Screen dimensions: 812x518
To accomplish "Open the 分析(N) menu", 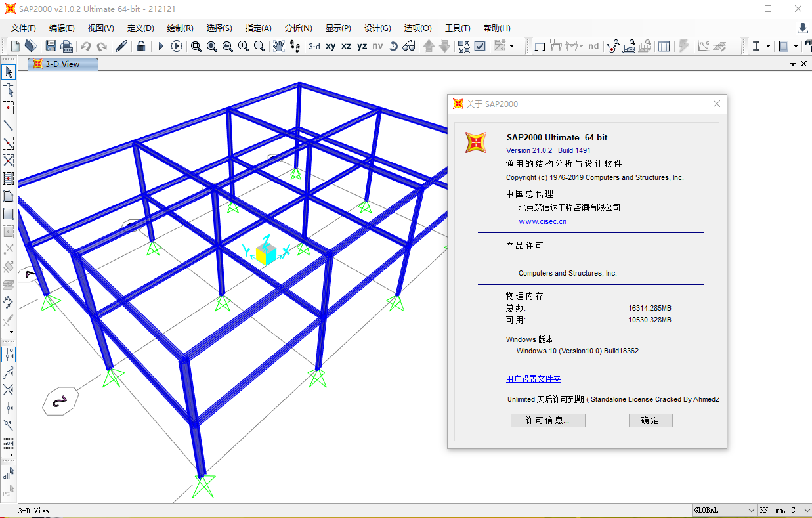I will point(299,28).
